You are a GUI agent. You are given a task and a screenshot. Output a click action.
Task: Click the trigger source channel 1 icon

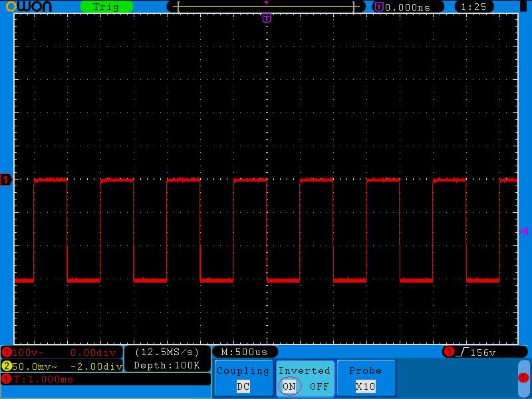[449, 352]
